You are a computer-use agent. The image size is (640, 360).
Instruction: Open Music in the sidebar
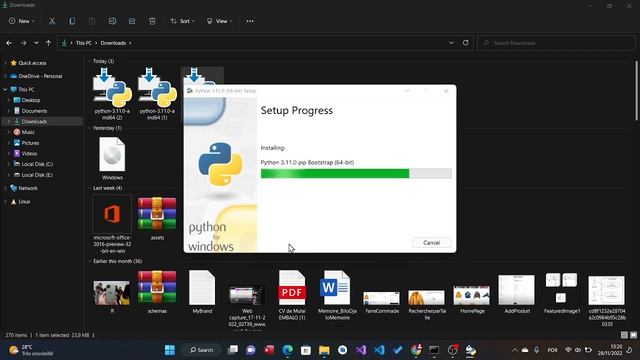28,132
